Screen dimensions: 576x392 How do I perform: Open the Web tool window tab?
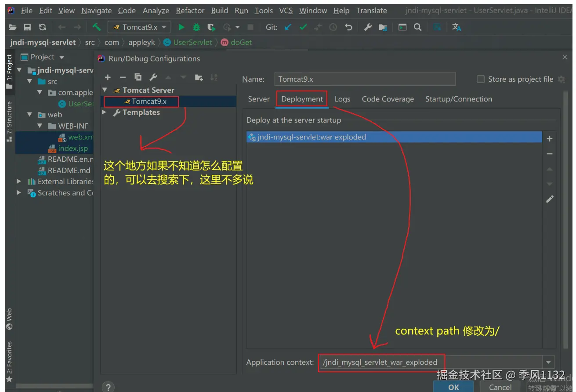9,319
